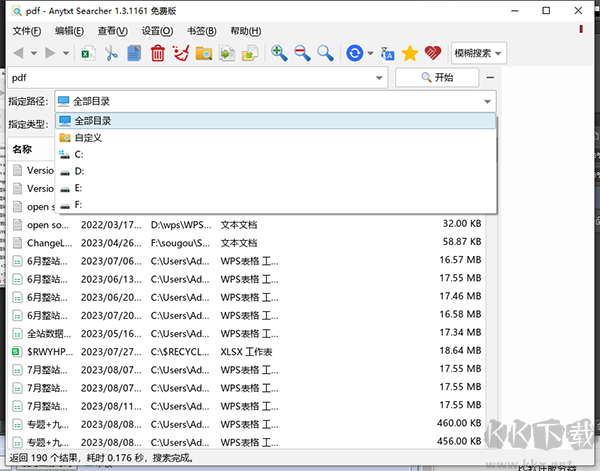
Task: Open the 查看(V) menu
Action: (x=112, y=31)
